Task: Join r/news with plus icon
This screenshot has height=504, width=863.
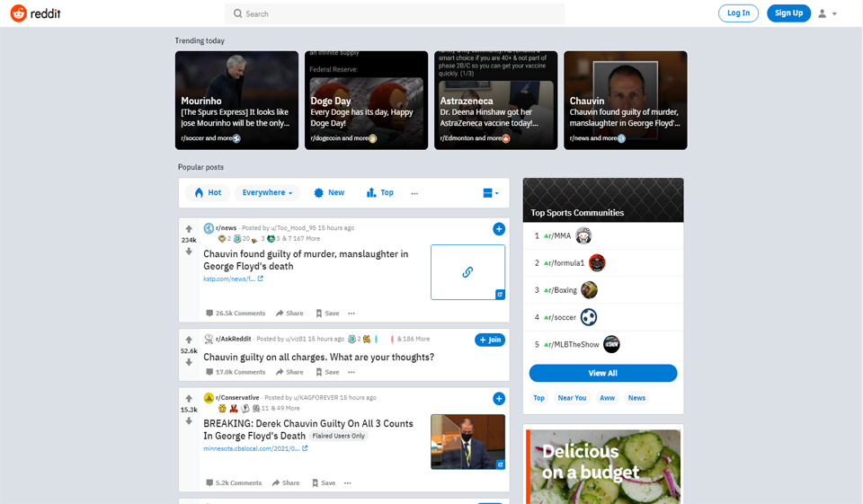Action: pyautogui.click(x=499, y=229)
